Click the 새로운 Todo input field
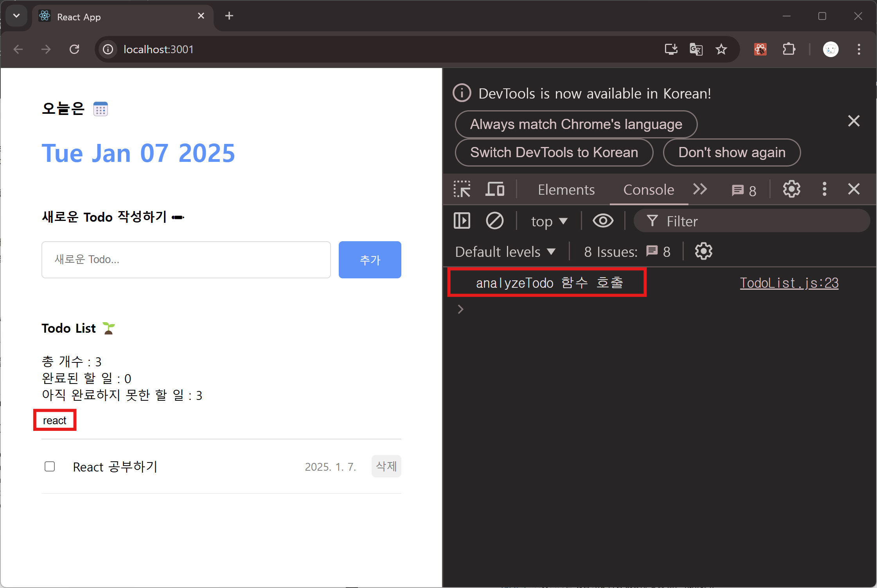877x588 pixels. coord(186,260)
